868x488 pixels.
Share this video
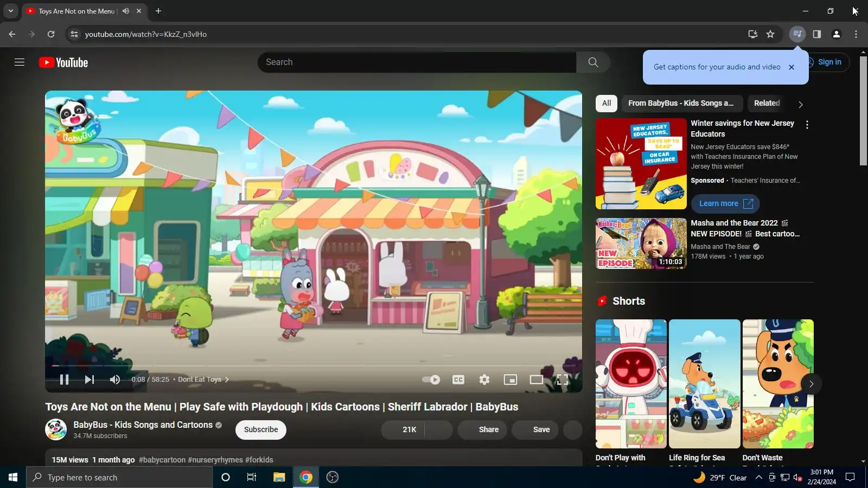point(482,429)
